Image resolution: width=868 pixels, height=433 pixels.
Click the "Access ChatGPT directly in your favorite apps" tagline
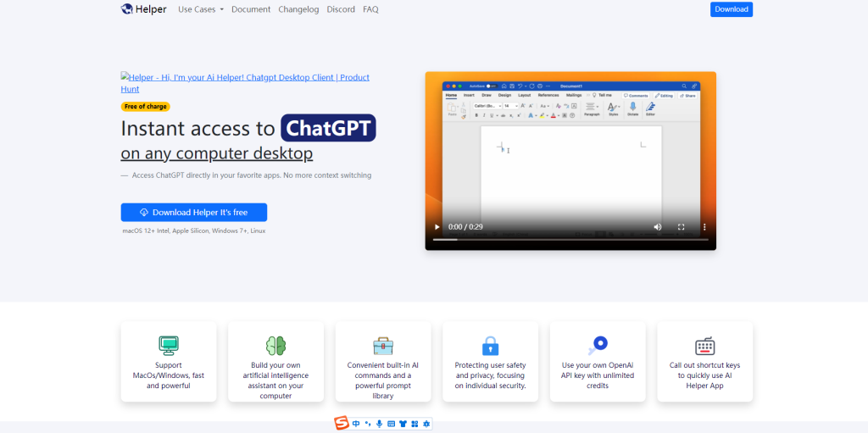(251, 175)
